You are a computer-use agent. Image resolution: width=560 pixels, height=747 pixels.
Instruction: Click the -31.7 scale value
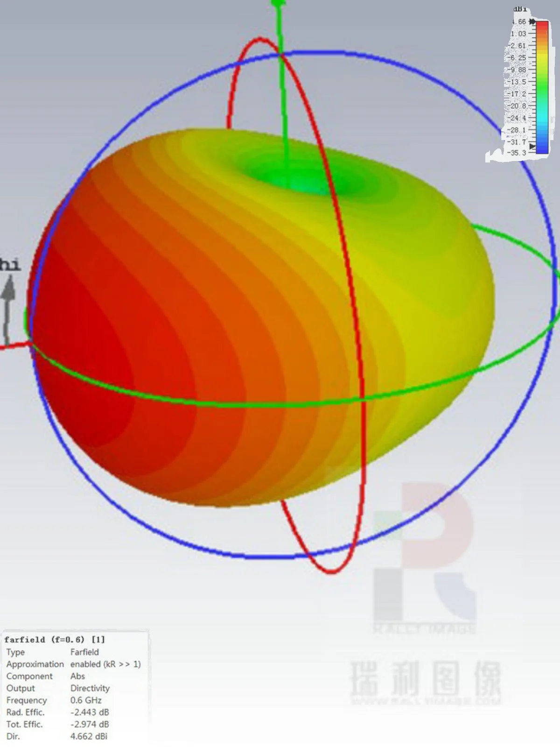517,142
